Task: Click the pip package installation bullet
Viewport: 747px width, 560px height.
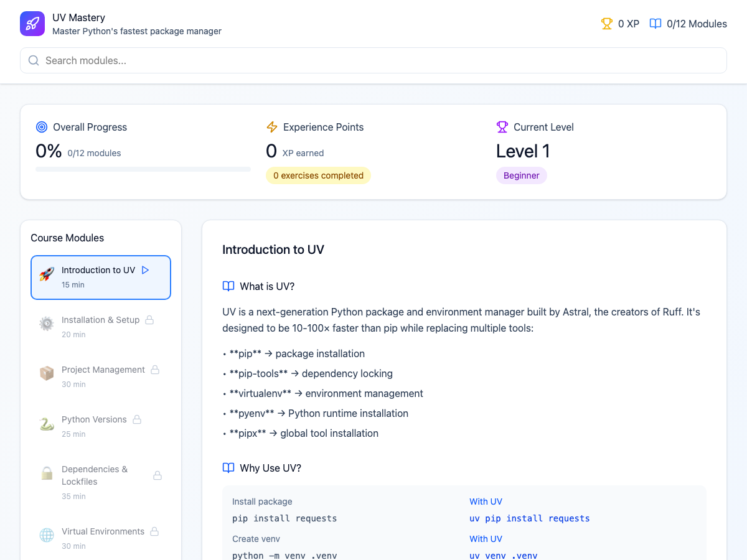Action: click(x=293, y=353)
